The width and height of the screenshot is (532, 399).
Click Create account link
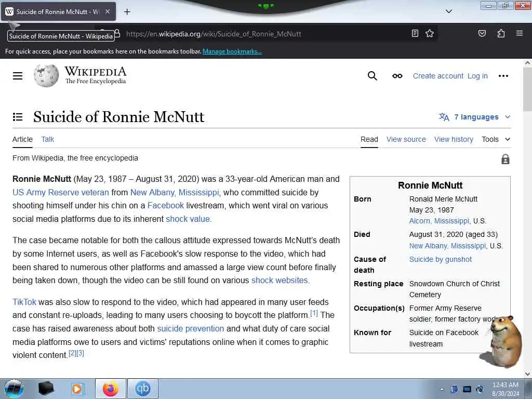point(437,76)
